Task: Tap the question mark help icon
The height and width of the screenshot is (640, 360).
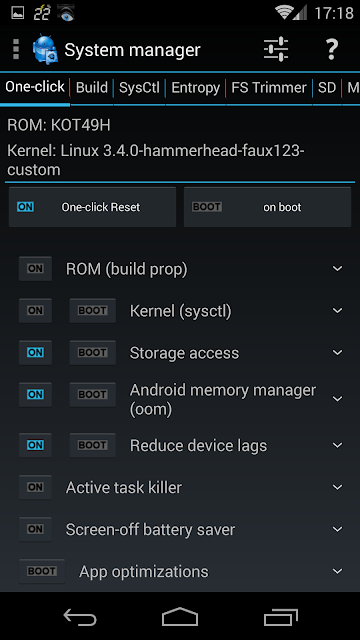Action: click(x=332, y=50)
